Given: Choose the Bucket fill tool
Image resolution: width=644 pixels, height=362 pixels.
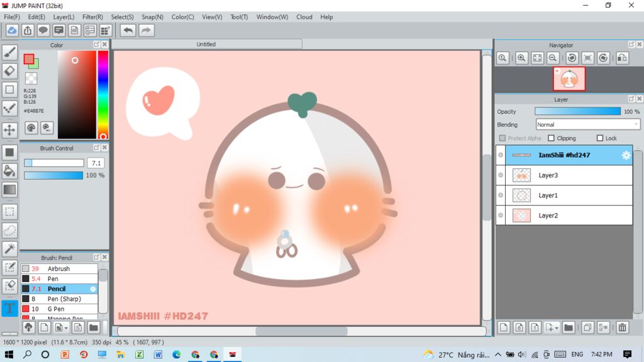Looking at the screenshot, I should pyautogui.click(x=9, y=171).
